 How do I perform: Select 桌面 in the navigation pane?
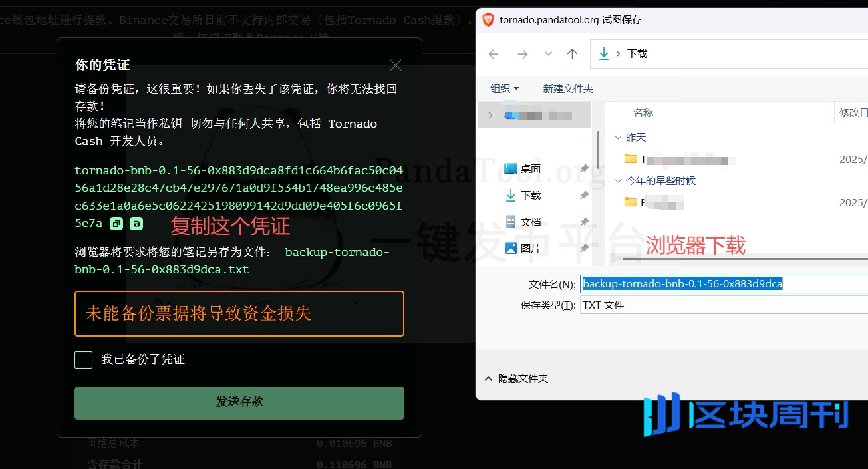[530, 169]
